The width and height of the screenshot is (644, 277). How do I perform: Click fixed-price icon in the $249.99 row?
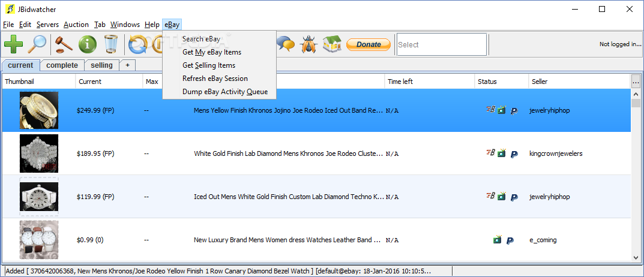[x=491, y=110]
